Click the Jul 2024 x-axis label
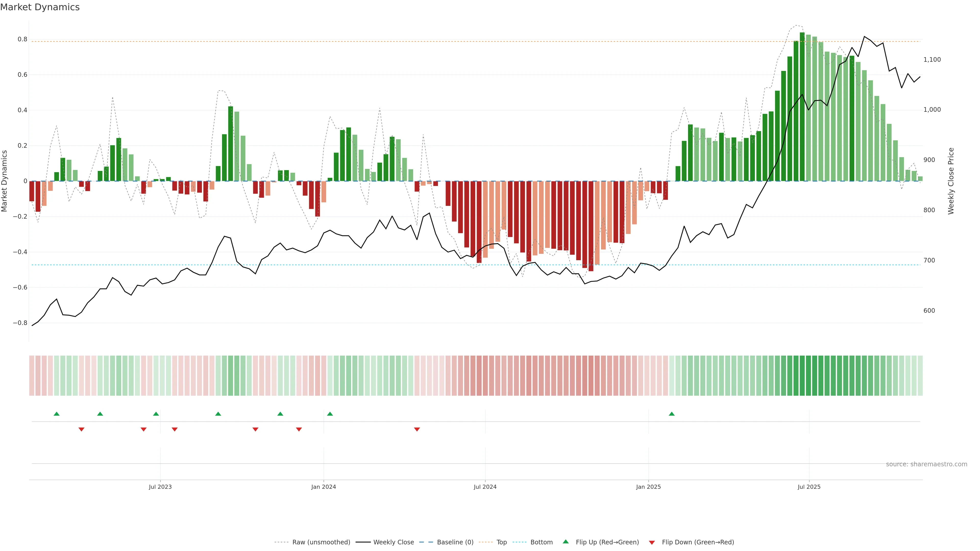The width and height of the screenshot is (980, 551). tap(485, 487)
